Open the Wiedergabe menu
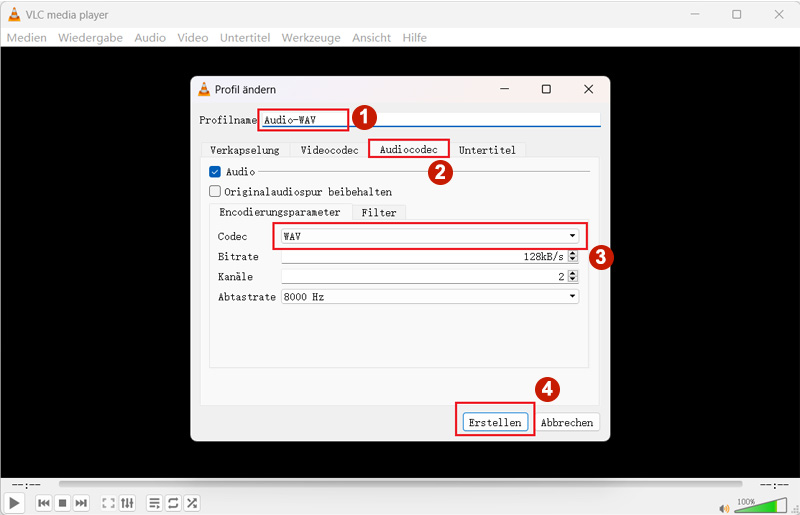The image size is (800, 515). point(90,38)
